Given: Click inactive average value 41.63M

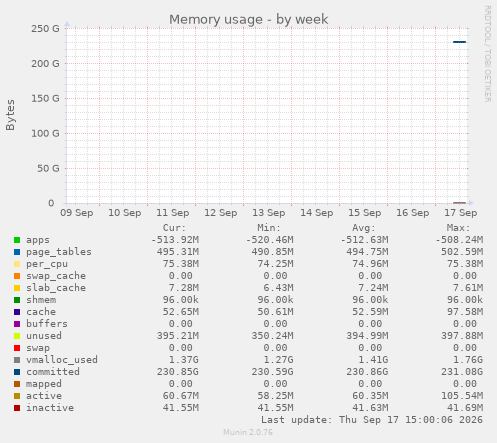Looking at the screenshot, I should (x=370, y=408).
